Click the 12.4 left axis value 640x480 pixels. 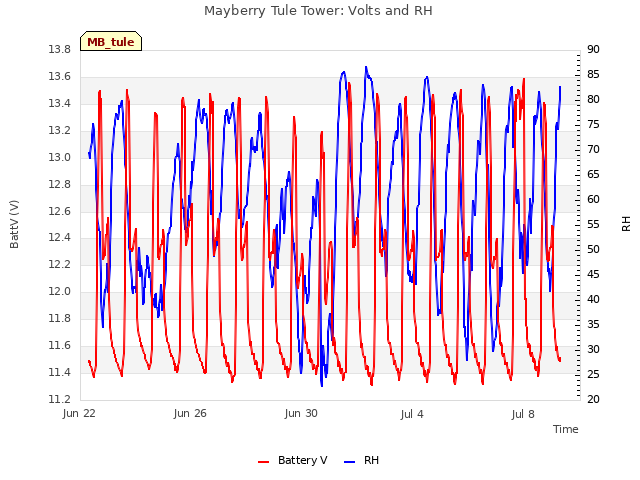tap(60, 238)
